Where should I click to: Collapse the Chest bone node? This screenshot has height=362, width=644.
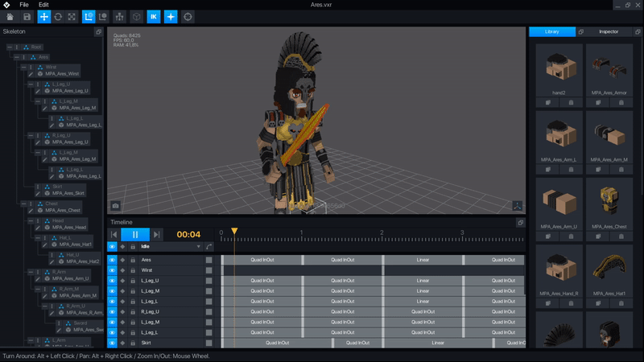pyautogui.click(x=24, y=204)
